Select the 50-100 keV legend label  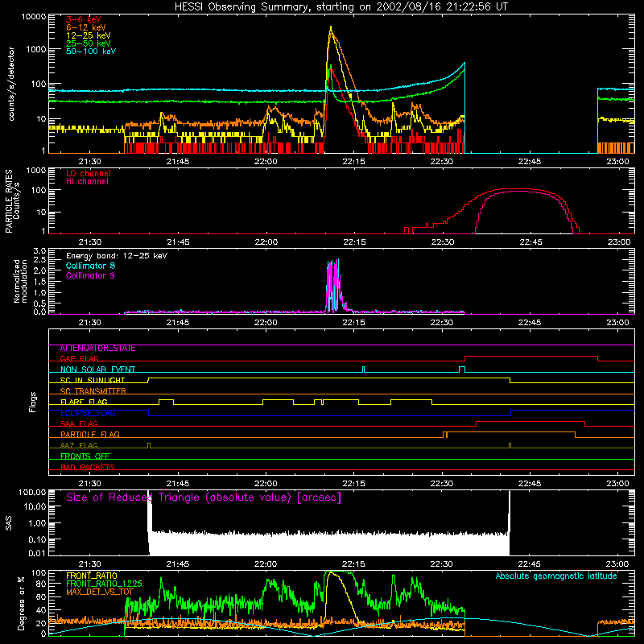[x=91, y=52]
